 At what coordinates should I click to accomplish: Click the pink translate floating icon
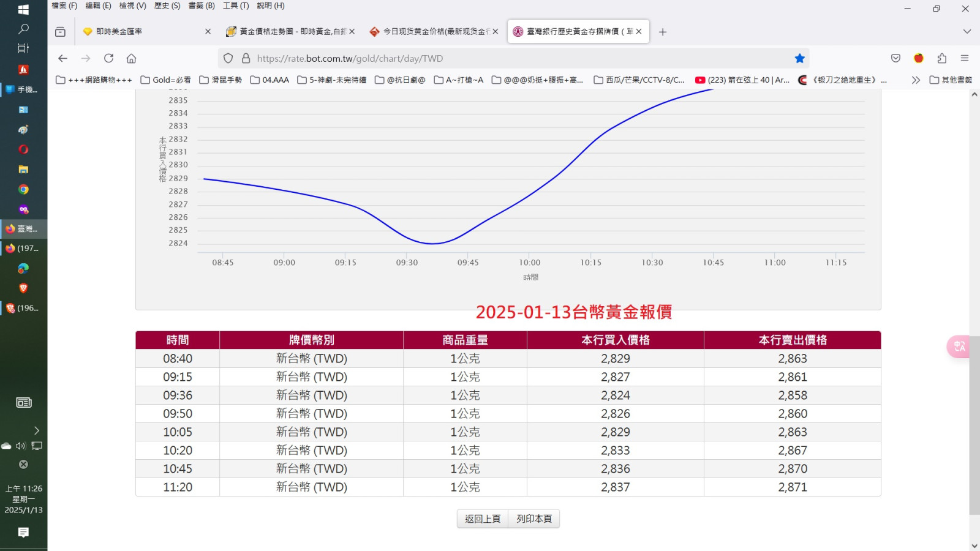click(x=959, y=347)
